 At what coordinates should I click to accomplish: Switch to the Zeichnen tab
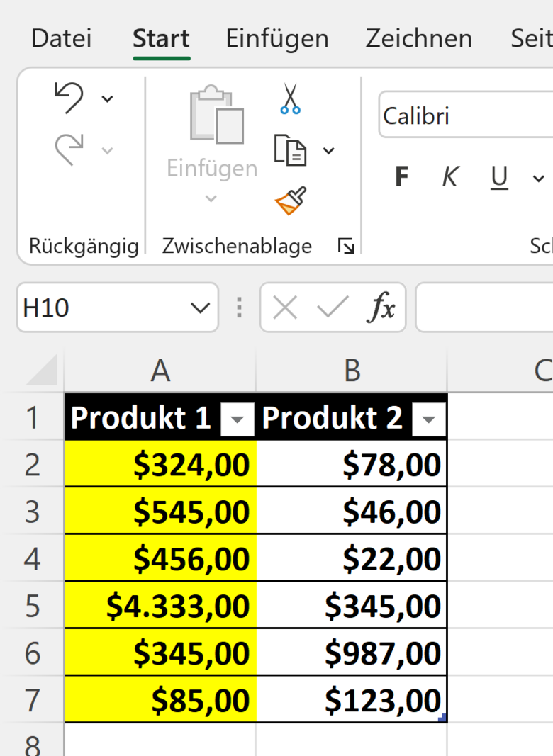(419, 38)
